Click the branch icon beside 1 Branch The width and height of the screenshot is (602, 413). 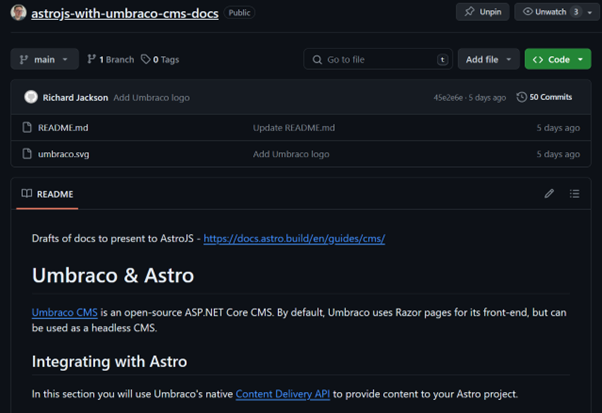point(91,59)
